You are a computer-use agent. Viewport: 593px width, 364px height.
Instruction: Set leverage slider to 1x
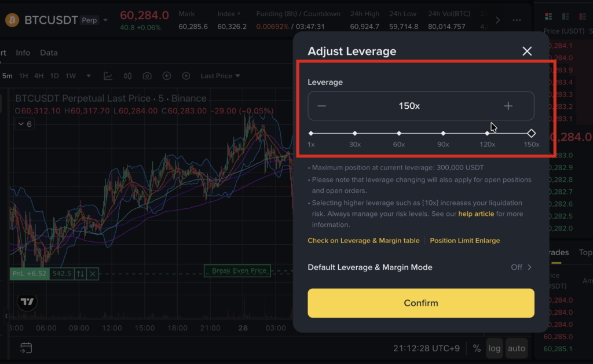tap(311, 134)
